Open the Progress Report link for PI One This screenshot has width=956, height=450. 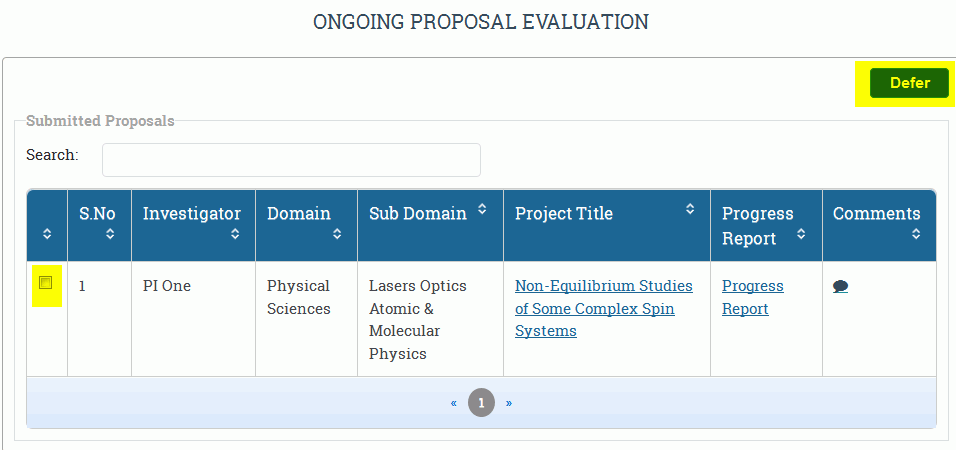click(752, 298)
